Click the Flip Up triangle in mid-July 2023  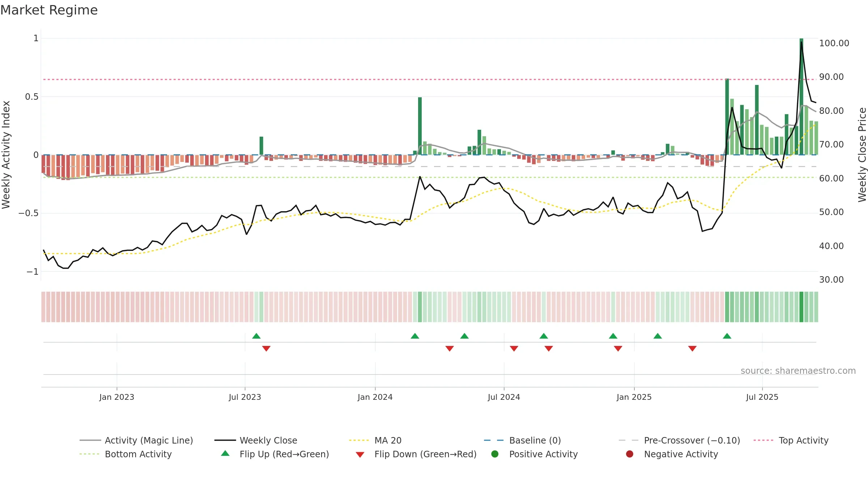[256, 336]
